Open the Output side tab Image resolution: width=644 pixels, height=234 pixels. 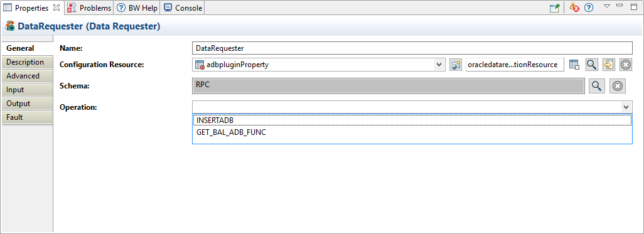tap(27, 104)
